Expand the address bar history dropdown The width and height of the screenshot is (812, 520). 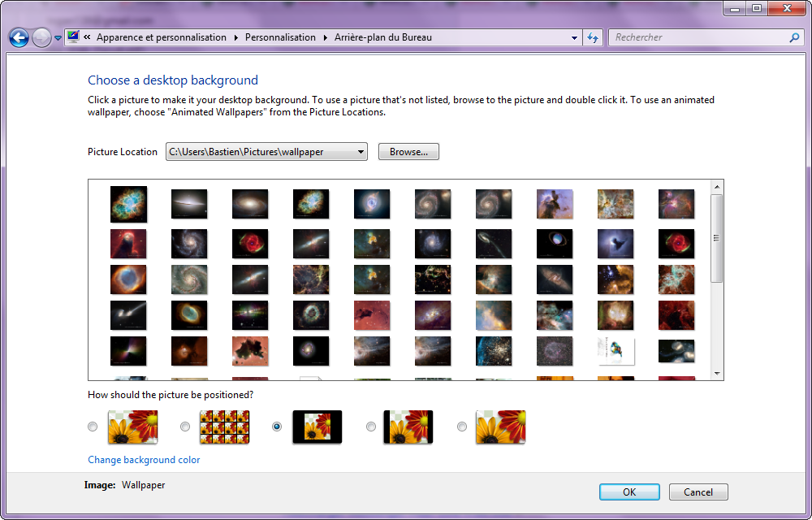574,37
